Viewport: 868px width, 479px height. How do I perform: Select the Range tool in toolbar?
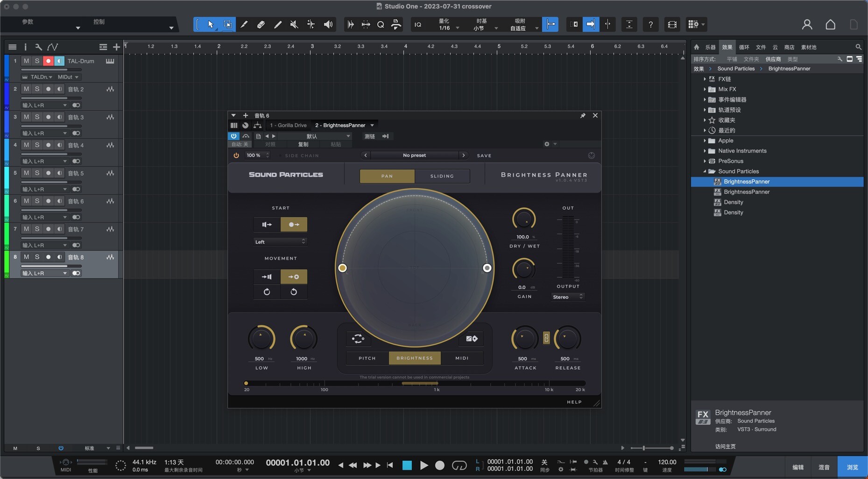(x=227, y=24)
